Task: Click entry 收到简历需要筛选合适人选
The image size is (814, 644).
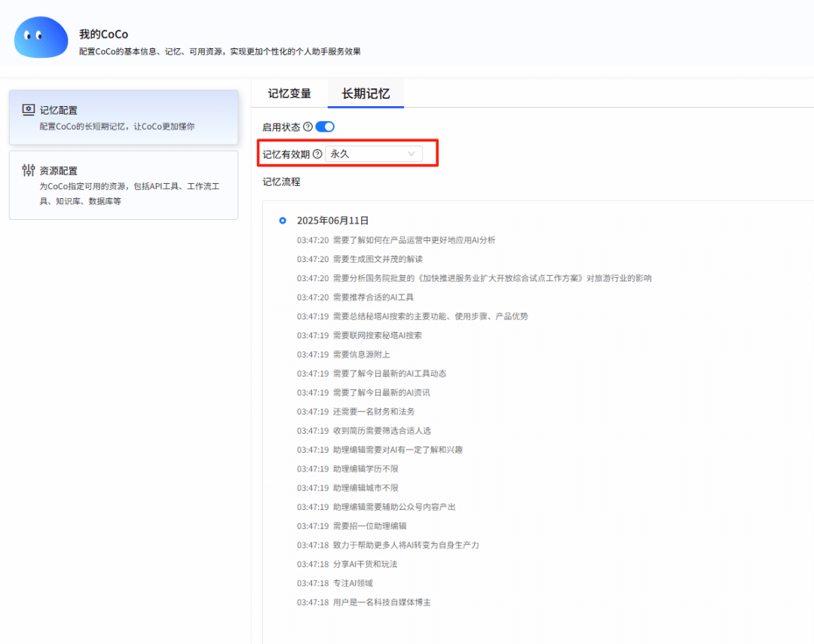Action: [x=381, y=431]
